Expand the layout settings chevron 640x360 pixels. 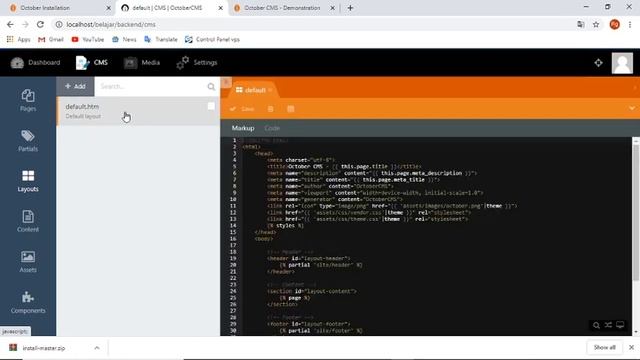point(631,109)
